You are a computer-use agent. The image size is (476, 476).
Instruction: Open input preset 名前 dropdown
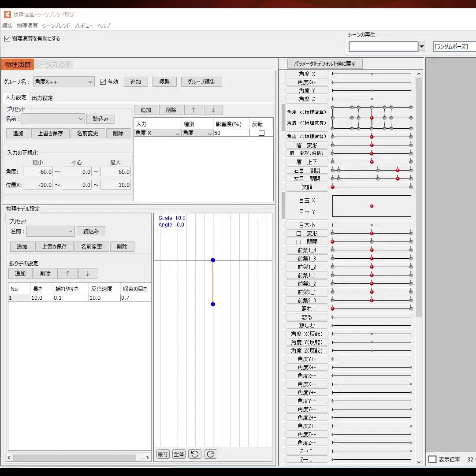(x=53, y=119)
